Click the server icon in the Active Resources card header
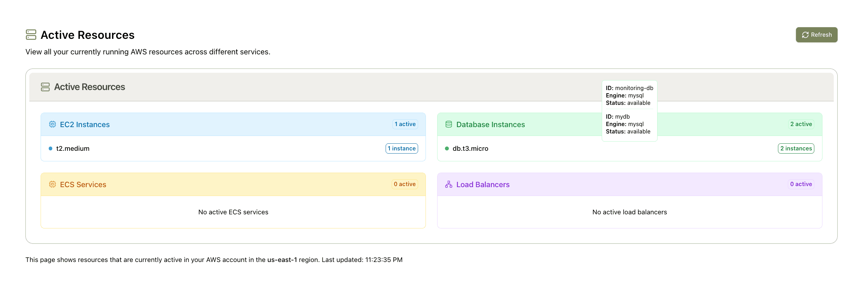This screenshot has height=286, width=868. click(45, 87)
